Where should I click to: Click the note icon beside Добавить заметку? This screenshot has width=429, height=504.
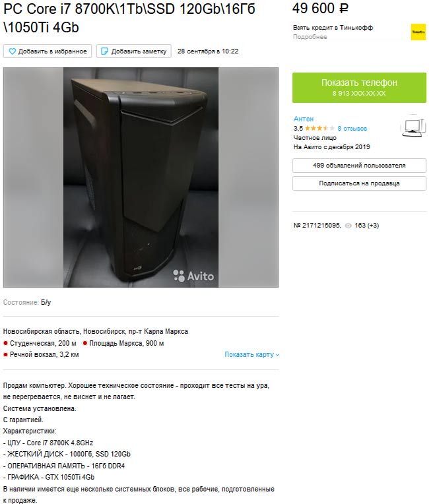tap(104, 51)
